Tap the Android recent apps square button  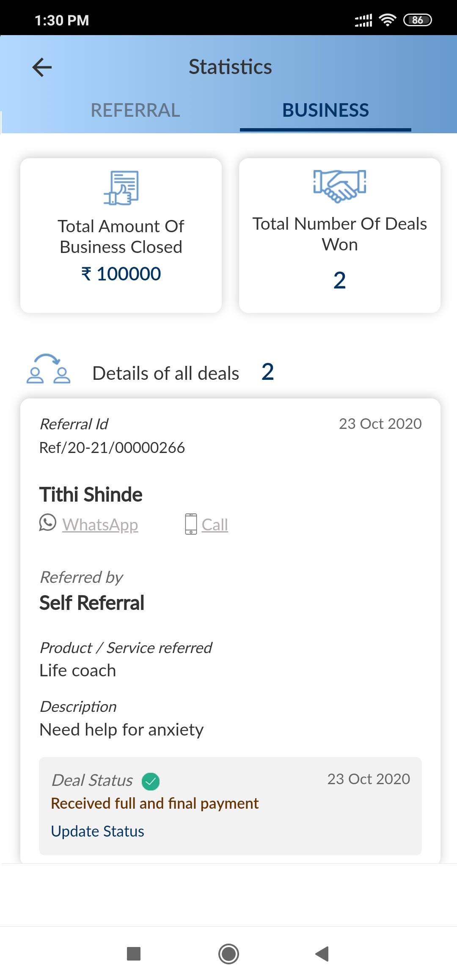[x=134, y=954]
